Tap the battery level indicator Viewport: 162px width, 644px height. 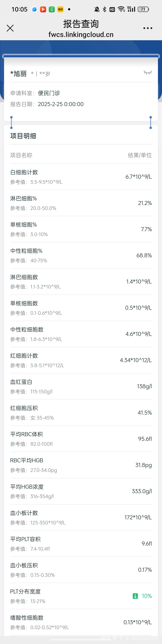tap(143, 9)
